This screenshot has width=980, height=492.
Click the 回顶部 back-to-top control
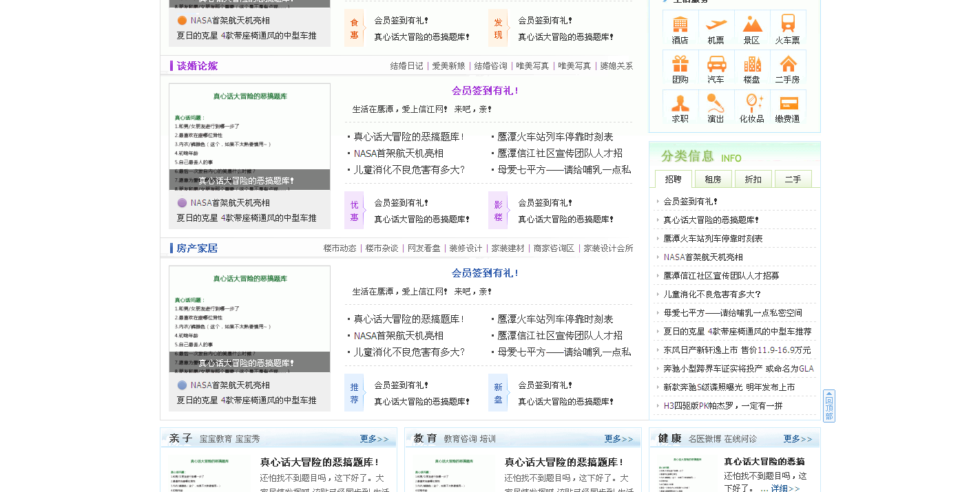point(828,406)
